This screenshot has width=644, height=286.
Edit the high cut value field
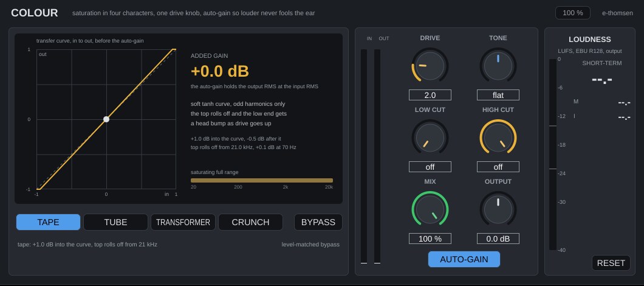[x=498, y=167]
